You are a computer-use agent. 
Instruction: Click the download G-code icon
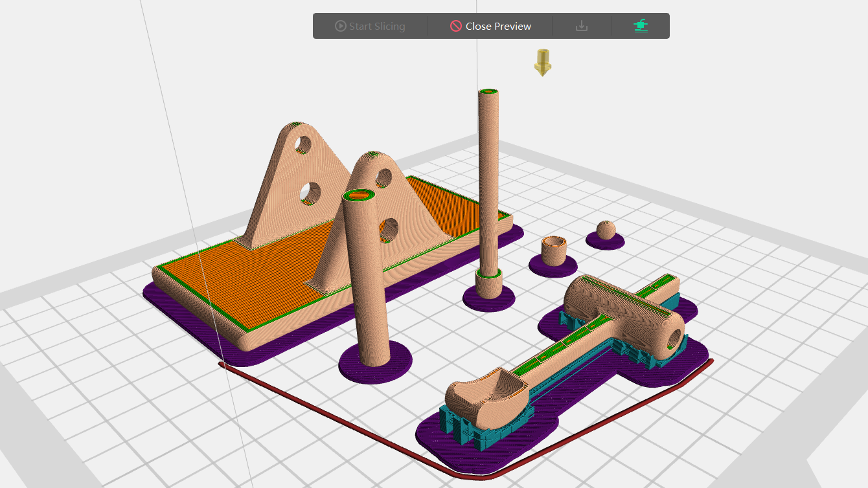click(581, 26)
